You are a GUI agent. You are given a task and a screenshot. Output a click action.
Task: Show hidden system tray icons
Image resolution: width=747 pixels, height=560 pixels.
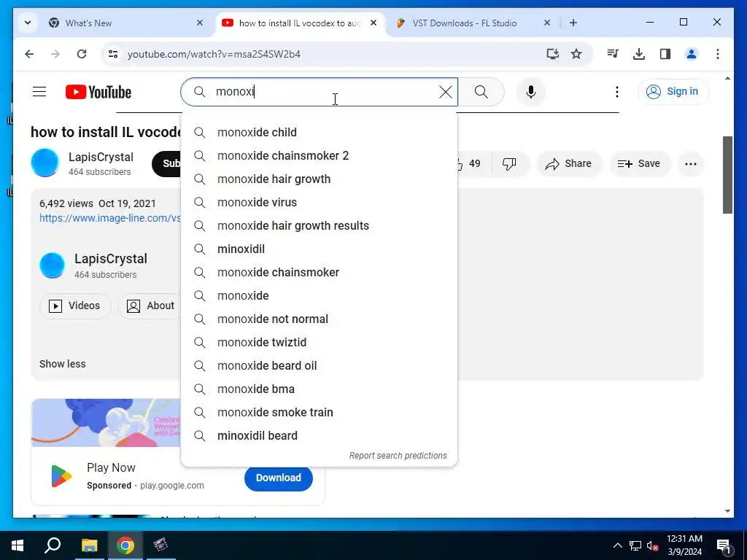617,545
